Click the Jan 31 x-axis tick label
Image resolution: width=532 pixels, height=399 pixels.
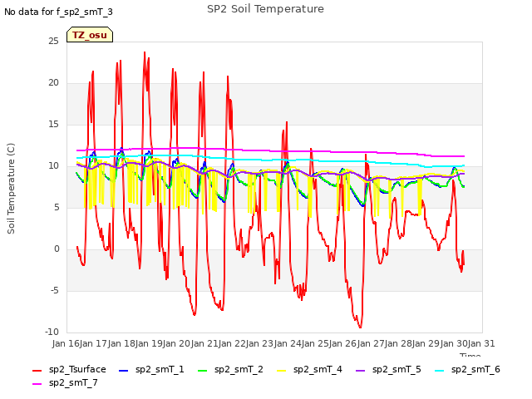point(481,343)
